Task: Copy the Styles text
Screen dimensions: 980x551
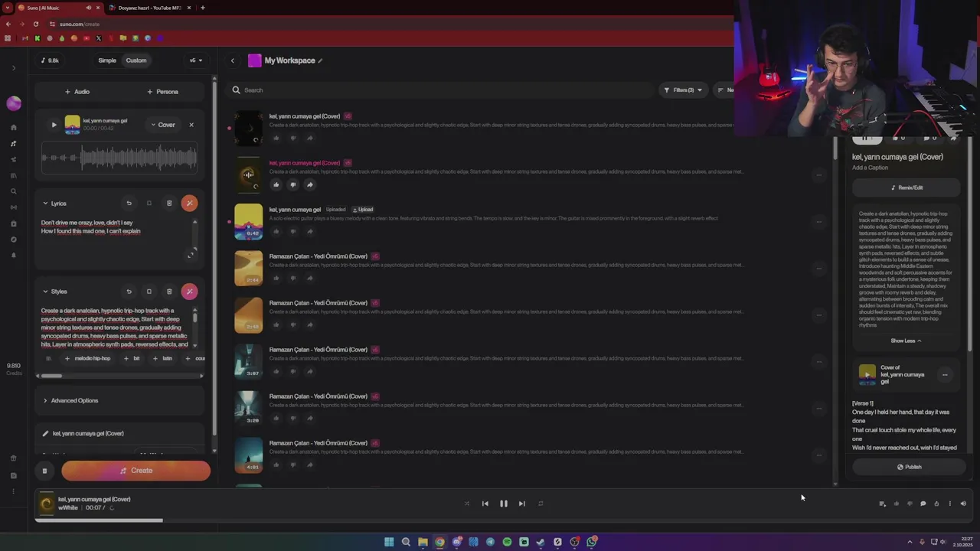Action: 149,292
